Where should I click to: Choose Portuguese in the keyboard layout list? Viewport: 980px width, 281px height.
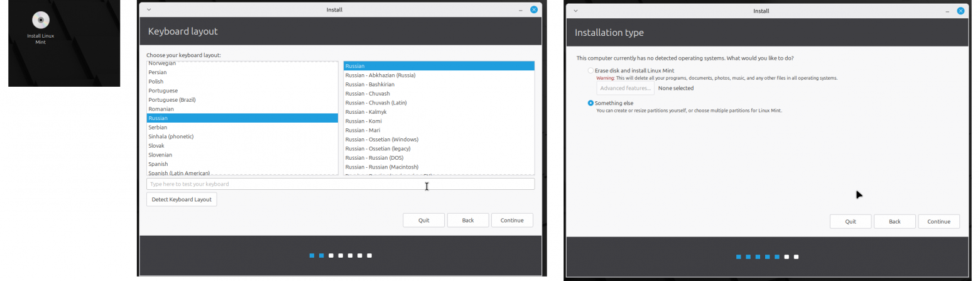click(x=242, y=91)
